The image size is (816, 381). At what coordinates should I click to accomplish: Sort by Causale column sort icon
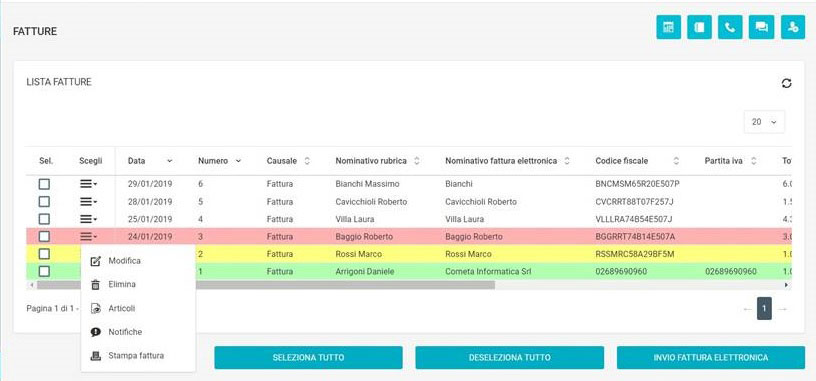[307, 161]
